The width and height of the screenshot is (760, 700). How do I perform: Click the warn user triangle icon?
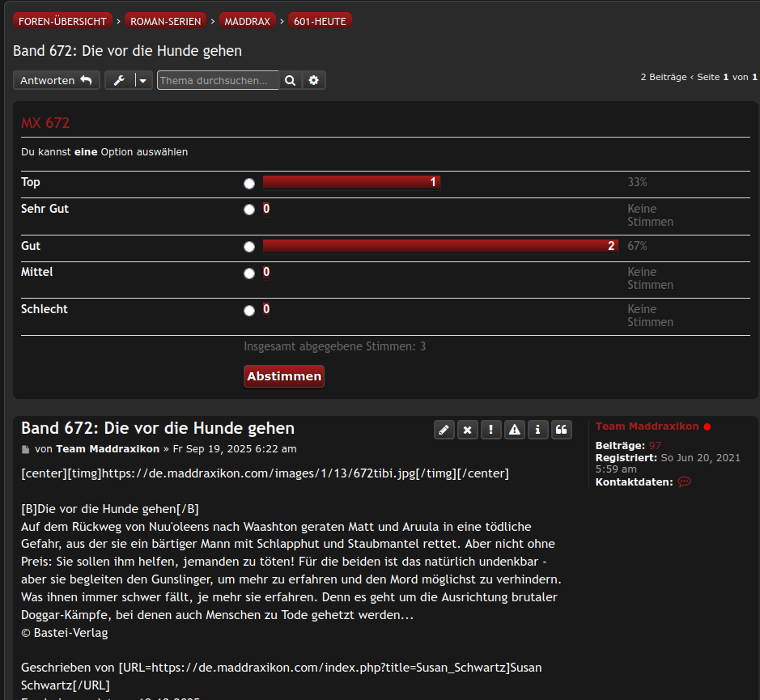[515, 430]
